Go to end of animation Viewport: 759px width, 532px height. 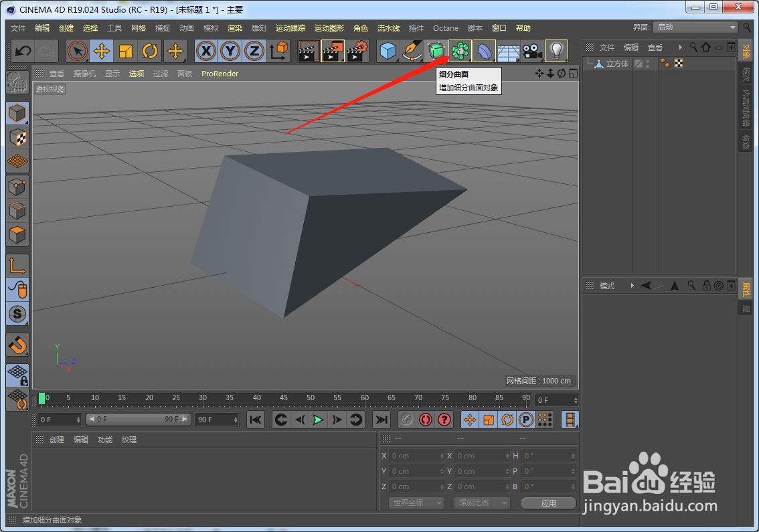[382, 420]
